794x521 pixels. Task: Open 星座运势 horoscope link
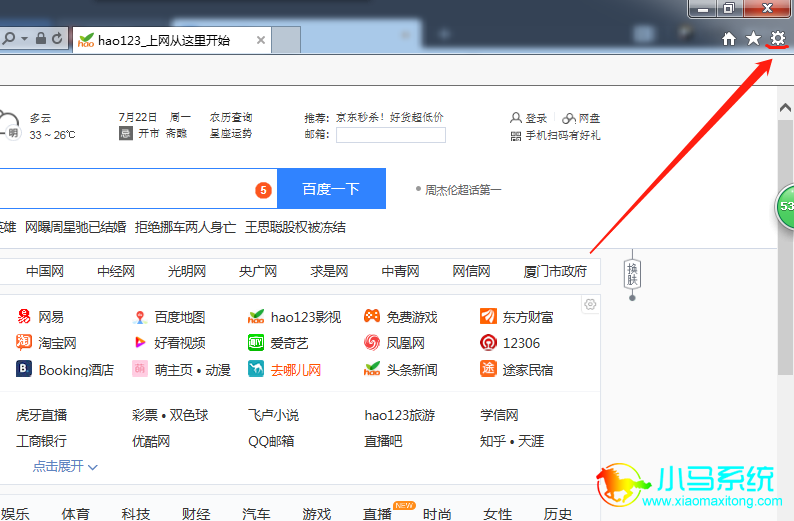pyautogui.click(x=231, y=134)
